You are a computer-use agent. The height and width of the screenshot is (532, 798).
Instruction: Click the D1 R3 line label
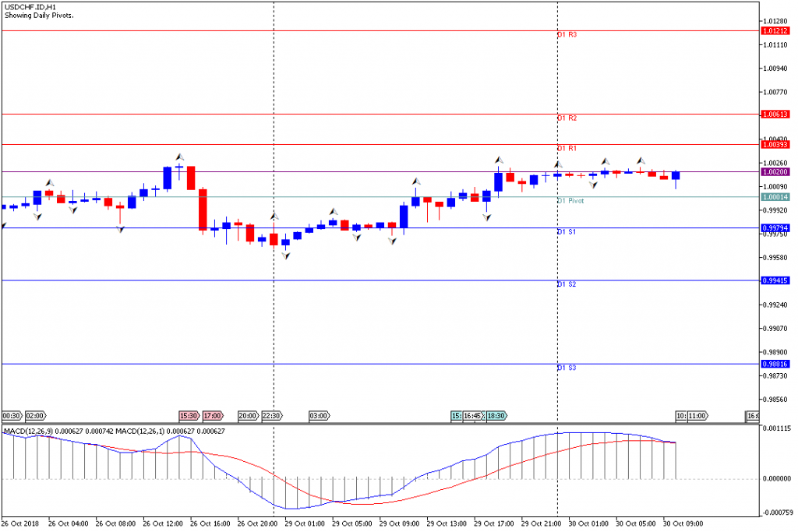(x=567, y=35)
